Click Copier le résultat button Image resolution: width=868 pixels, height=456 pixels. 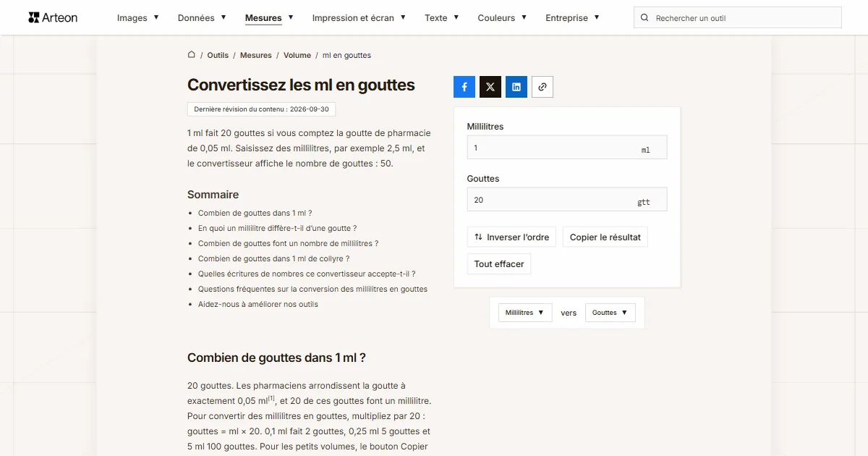(605, 237)
